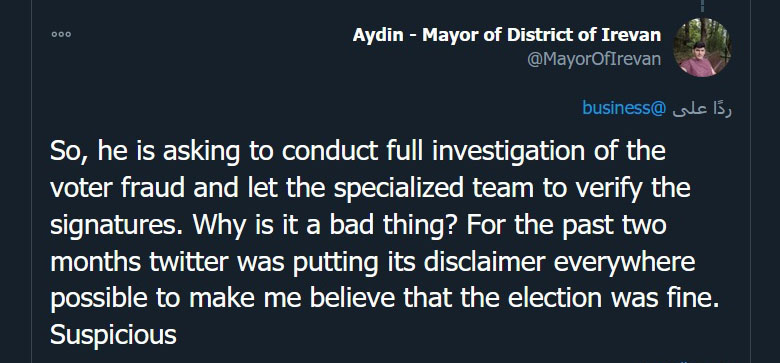Click the tweet line starting with voter fraud

pos(370,188)
